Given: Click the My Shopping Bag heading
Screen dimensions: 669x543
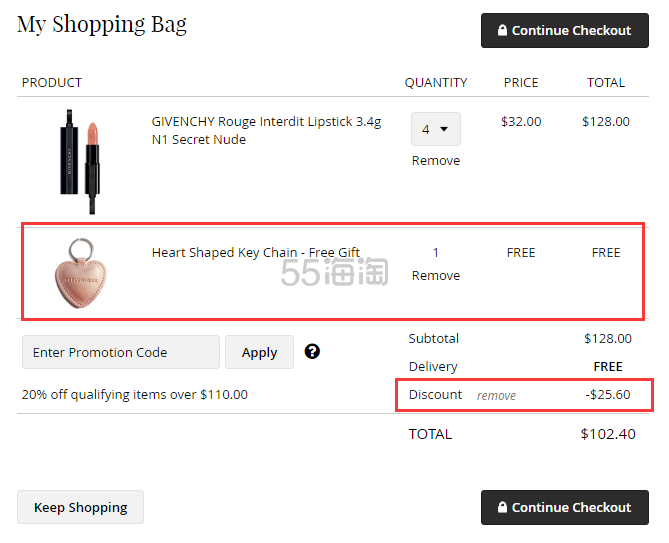Looking at the screenshot, I should pyautogui.click(x=102, y=25).
